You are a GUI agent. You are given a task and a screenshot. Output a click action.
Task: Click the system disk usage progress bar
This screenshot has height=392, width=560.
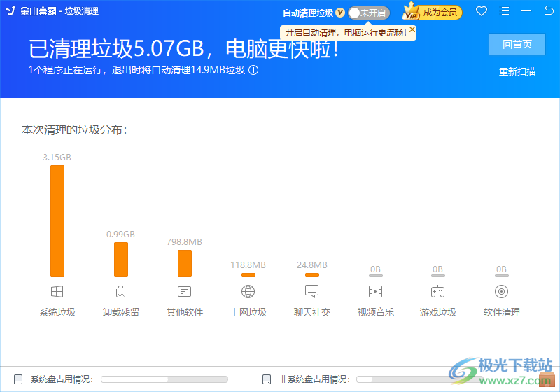[x=164, y=379]
